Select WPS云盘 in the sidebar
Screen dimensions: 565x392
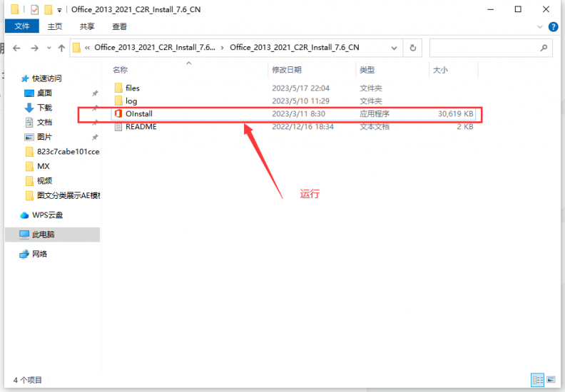pos(47,215)
